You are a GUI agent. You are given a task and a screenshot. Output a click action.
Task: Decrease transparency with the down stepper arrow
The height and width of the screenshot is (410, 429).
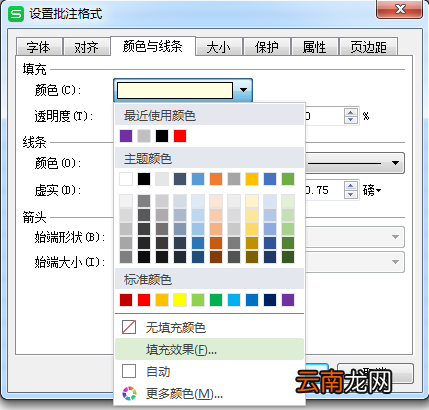click(350, 120)
